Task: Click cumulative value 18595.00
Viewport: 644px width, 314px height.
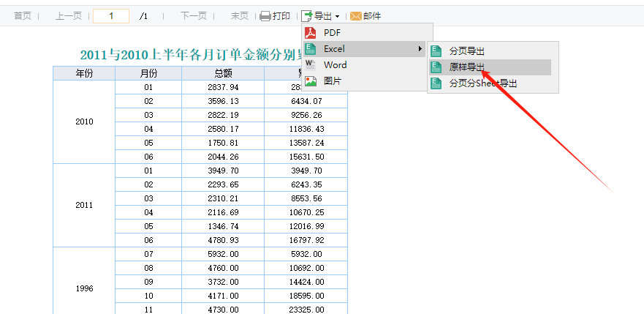Action: tap(306, 296)
